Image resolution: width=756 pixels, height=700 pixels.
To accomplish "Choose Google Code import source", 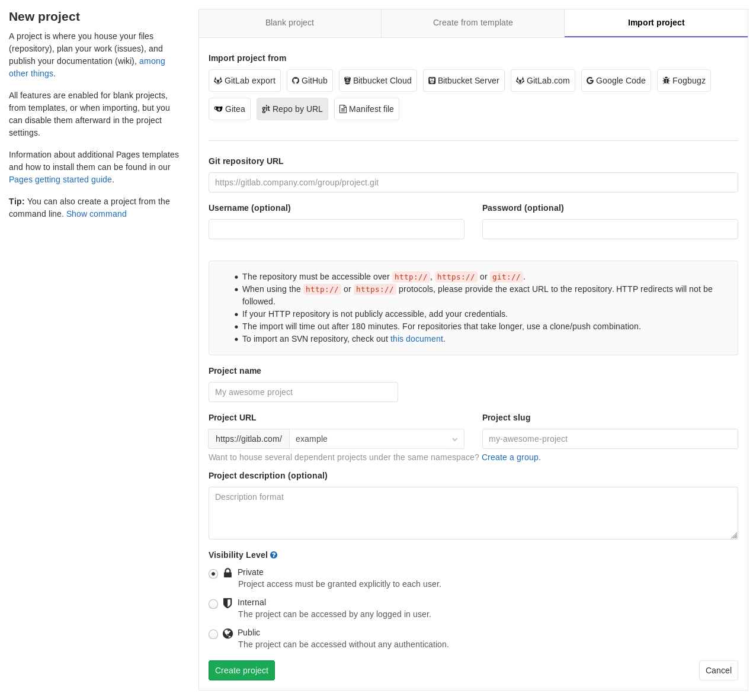I will [x=616, y=81].
